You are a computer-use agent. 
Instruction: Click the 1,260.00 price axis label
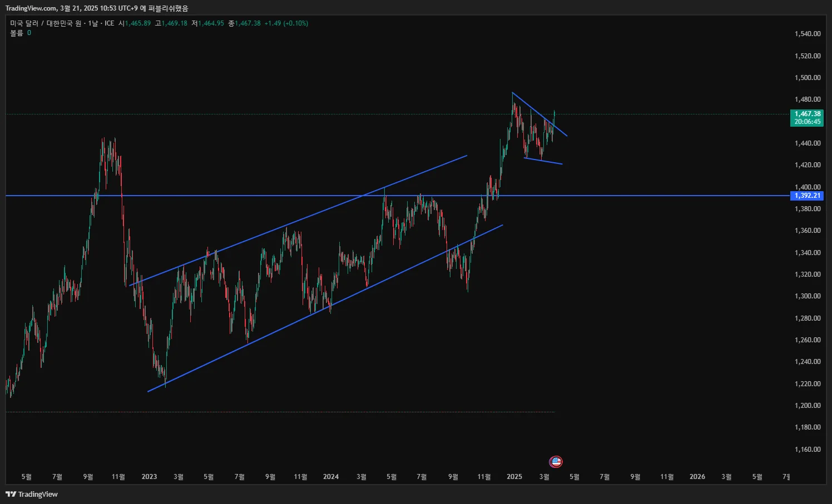808,340
